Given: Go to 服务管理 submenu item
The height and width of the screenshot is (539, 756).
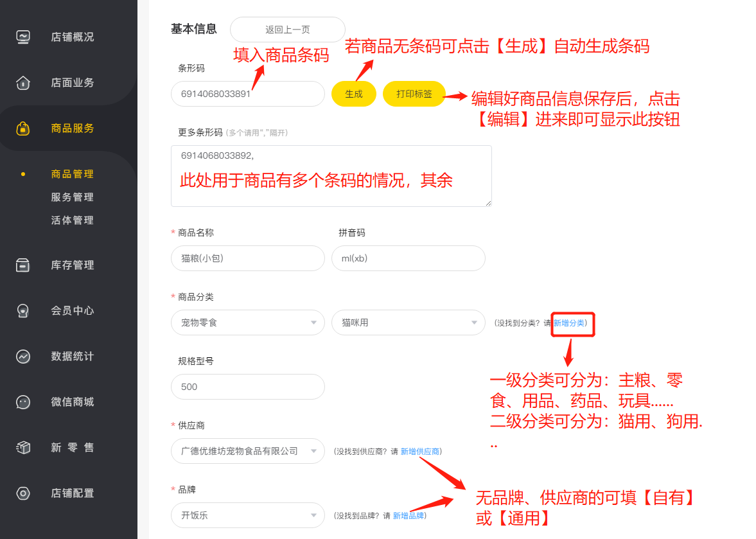Looking at the screenshot, I should pyautogui.click(x=73, y=197).
